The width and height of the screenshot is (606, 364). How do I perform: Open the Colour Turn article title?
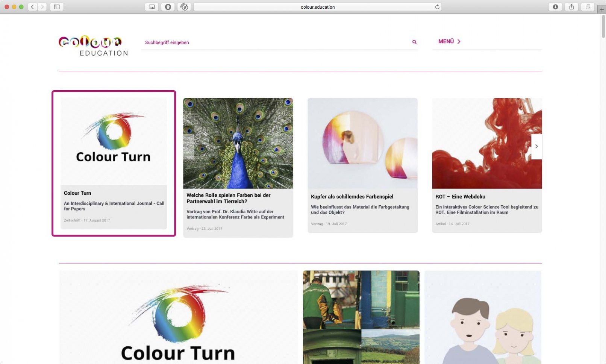pyautogui.click(x=77, y=193)
